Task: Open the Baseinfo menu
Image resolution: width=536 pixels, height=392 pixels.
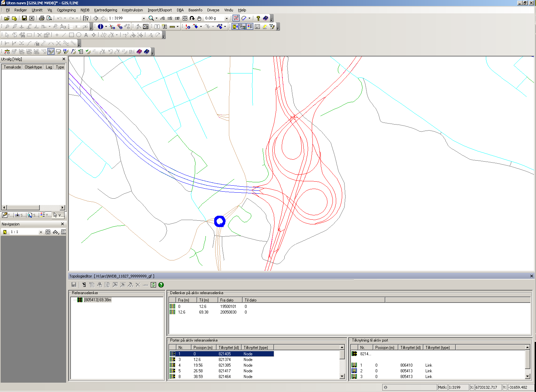Action: [195, 10]
